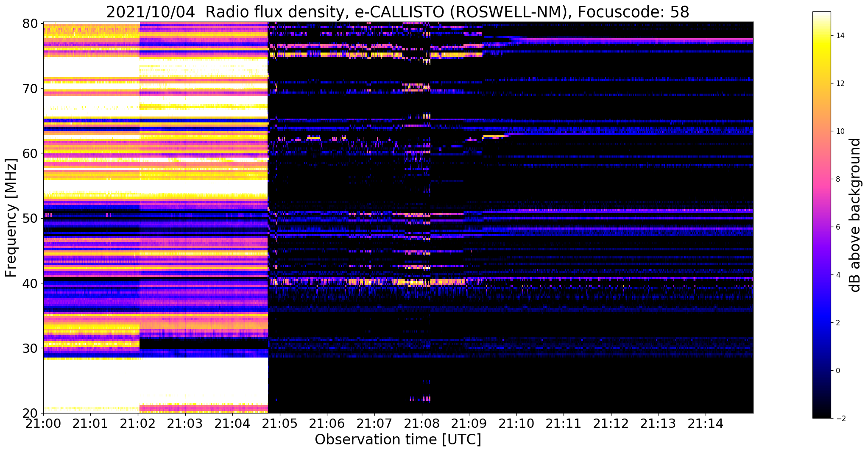Click the colorbar tick value 2

click(838, 323)
